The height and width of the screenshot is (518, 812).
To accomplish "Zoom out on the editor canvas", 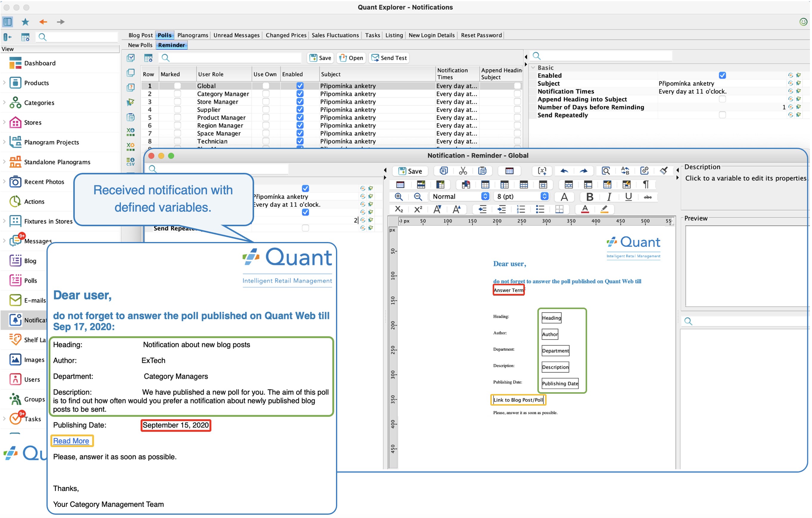I will click(x=418, y=197).
